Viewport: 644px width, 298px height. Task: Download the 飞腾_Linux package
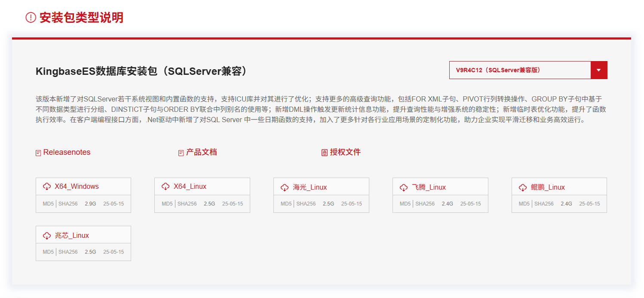(x=429, y=187)
